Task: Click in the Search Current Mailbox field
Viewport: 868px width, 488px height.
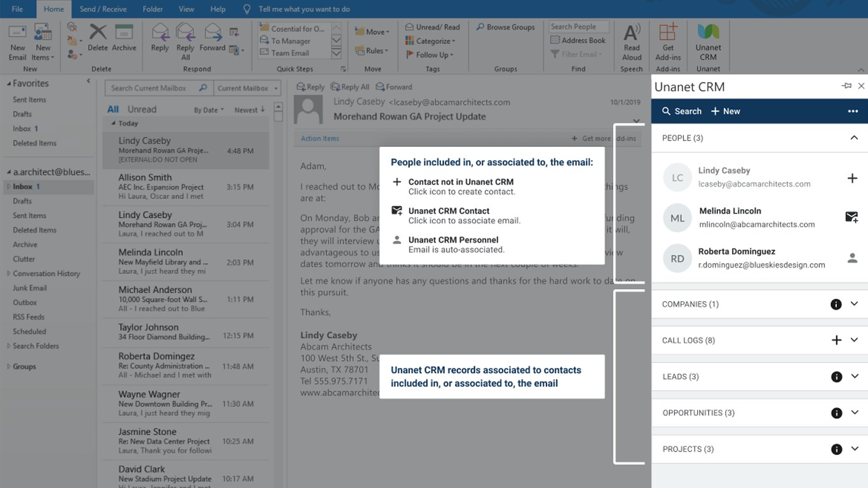Action: point(158,88)
